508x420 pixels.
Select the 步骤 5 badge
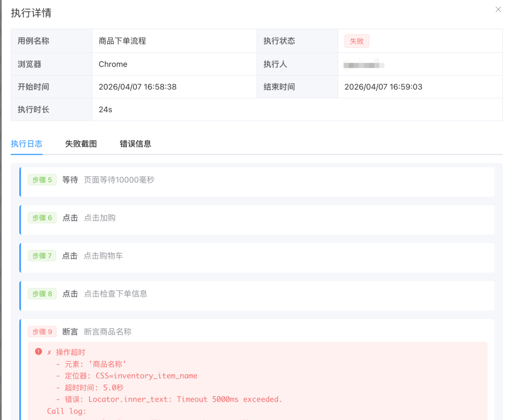[x=42, y=180]
